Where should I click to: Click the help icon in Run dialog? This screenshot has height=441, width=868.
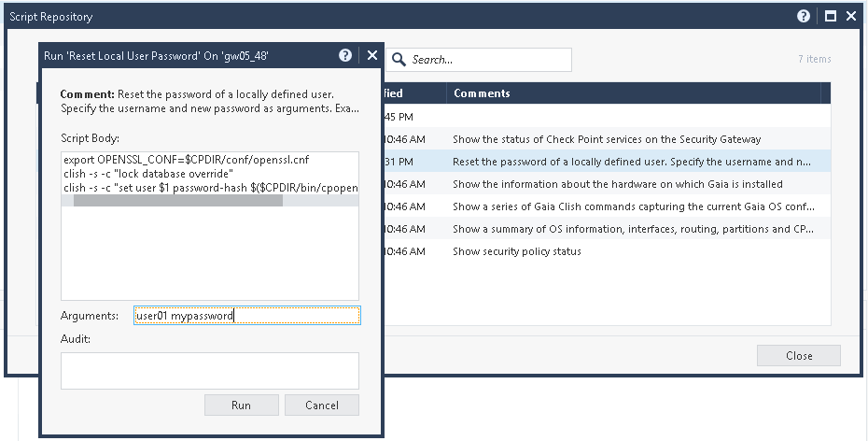pos(345,56)
